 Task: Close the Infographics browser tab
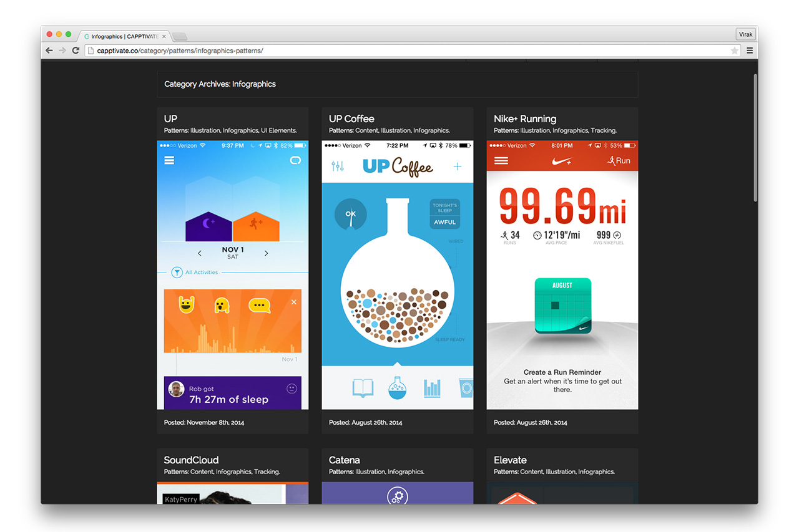(164, 36)
